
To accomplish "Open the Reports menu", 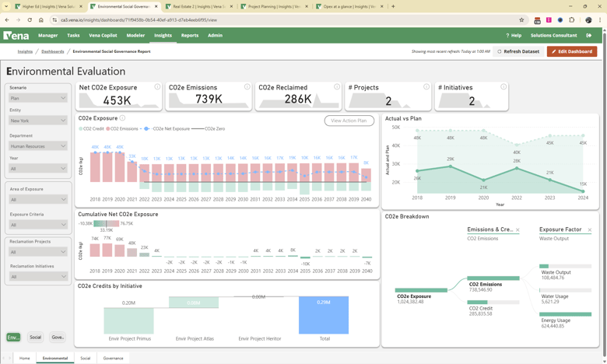I will (x=189, y=35).
